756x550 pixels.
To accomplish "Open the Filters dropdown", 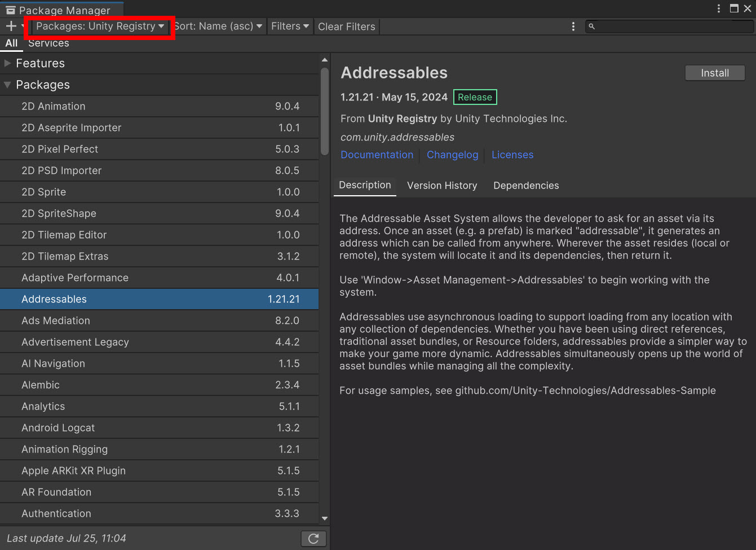I will pos(290,27).
